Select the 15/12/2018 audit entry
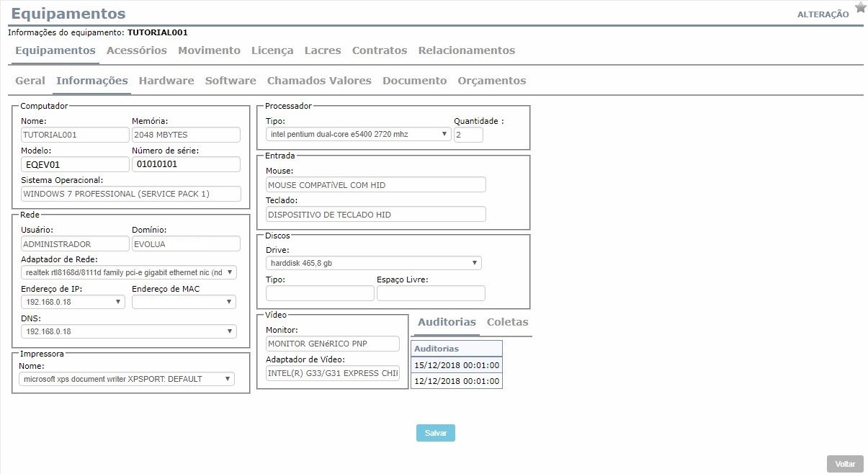The height and width of the screenshot is (474, 868). click(457, 365)
